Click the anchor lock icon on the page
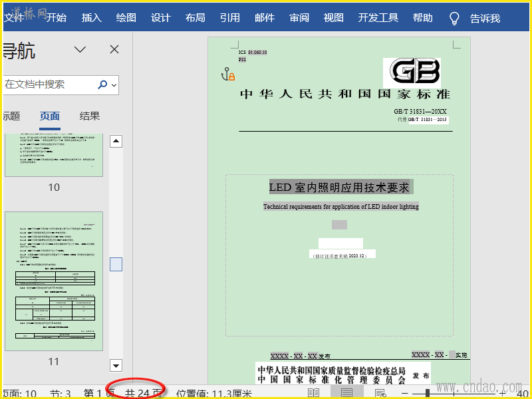This screenshot has height=399, width=532. pyautogui.click(x=228, y=74)
